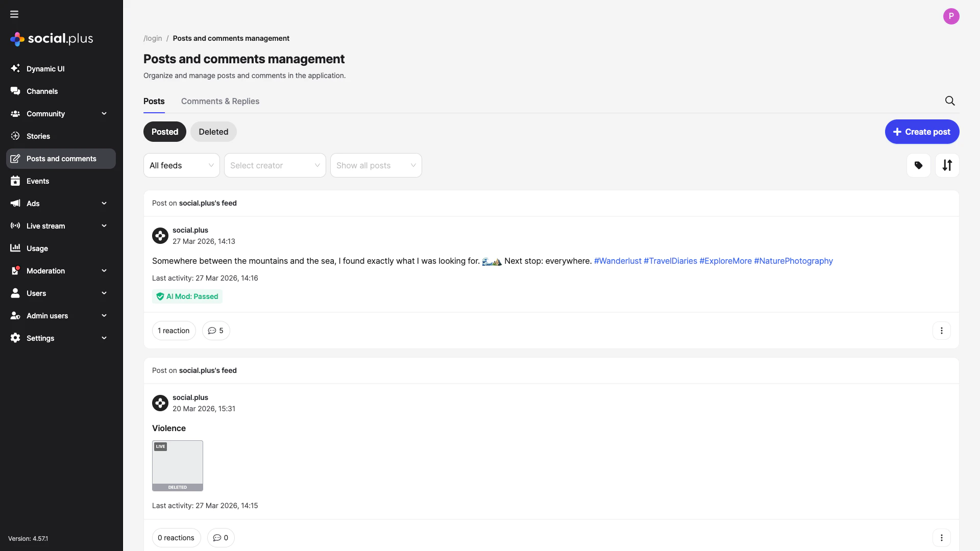980x551 pixels.
Task: Open the Show all posts dropdown
Action: (x=376, y=165)
